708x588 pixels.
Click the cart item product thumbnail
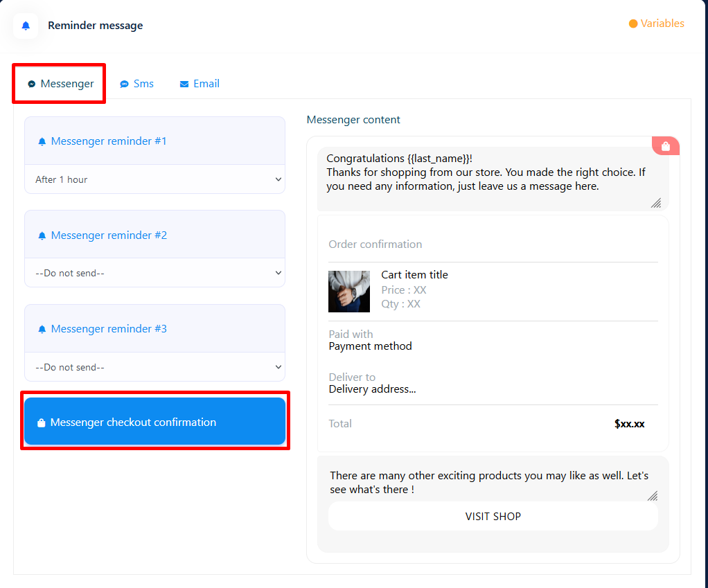click(349, 291)
